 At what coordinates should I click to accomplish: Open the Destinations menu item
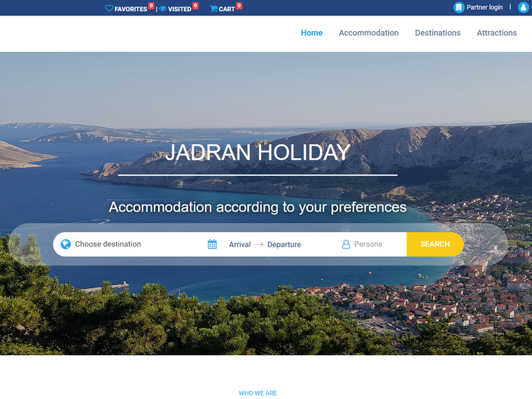click(438, 33)
